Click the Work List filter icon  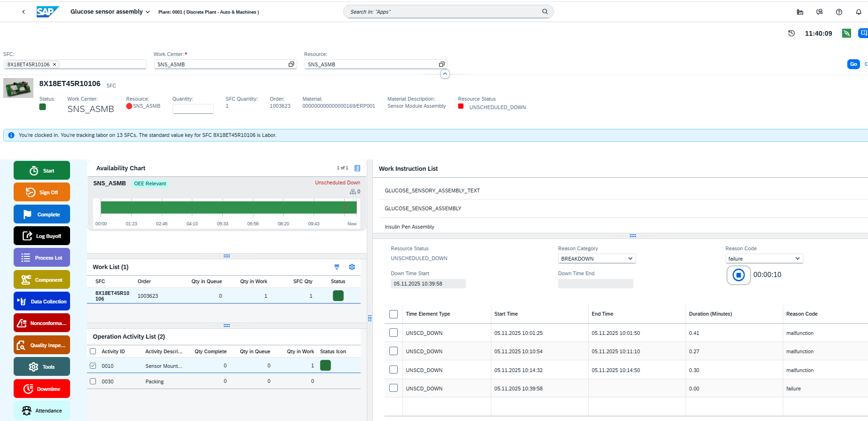pos(337,267)
